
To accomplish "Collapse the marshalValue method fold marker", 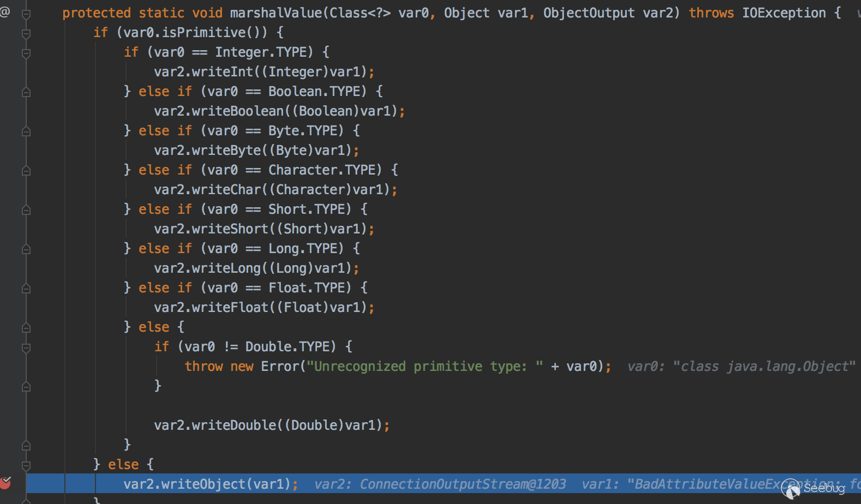I will tap(26, 14).
